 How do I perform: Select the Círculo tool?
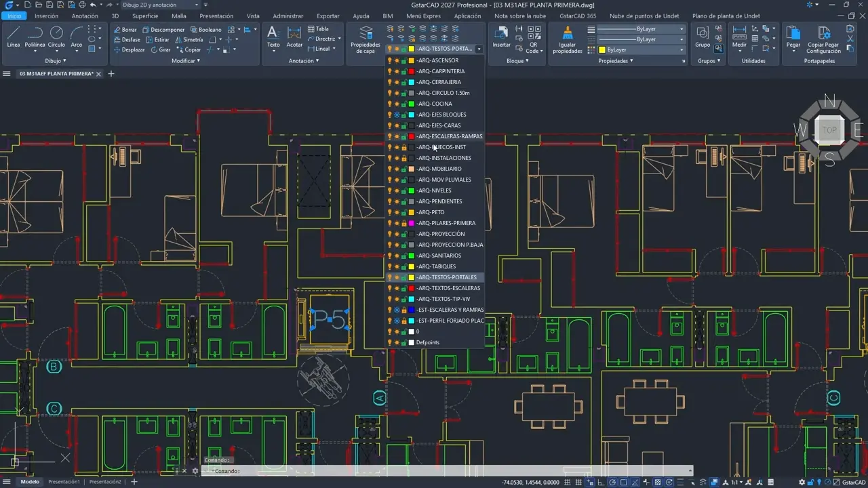tap(56, 37)
